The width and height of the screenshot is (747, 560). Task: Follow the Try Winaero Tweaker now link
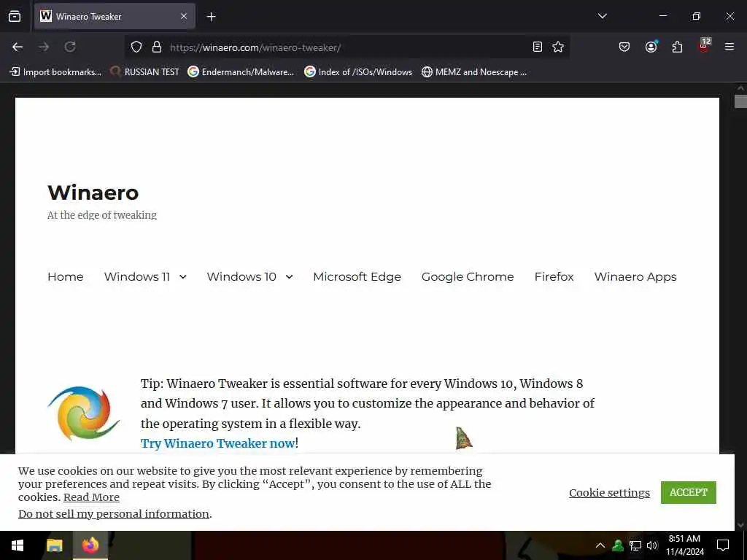[x=217, y=443]
